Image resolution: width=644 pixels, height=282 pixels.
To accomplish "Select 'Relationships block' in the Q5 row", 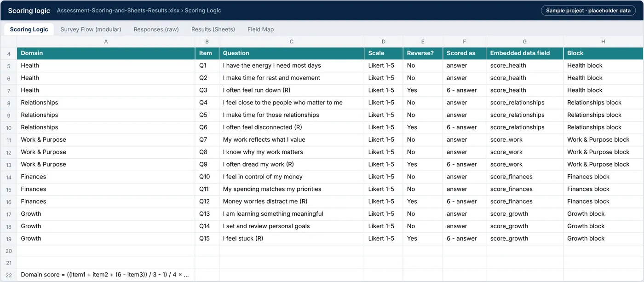I will tap(603, 115).
